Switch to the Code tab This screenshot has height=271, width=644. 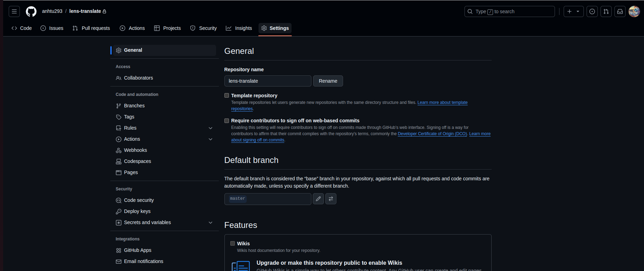tap(22, 28)
